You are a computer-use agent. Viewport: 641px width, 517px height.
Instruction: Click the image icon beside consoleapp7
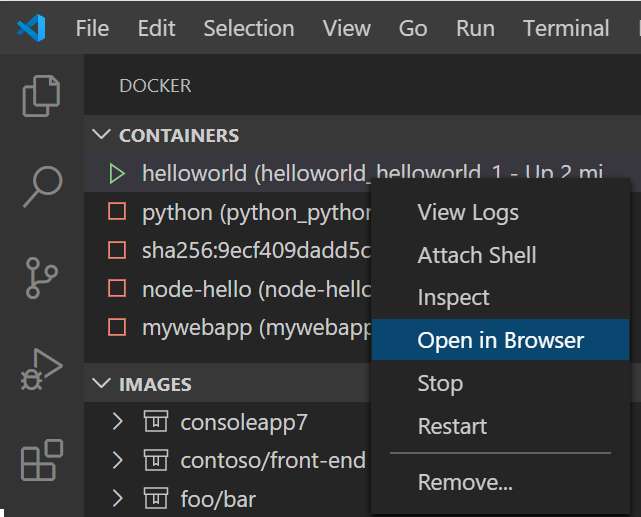(x=156, y=421)
